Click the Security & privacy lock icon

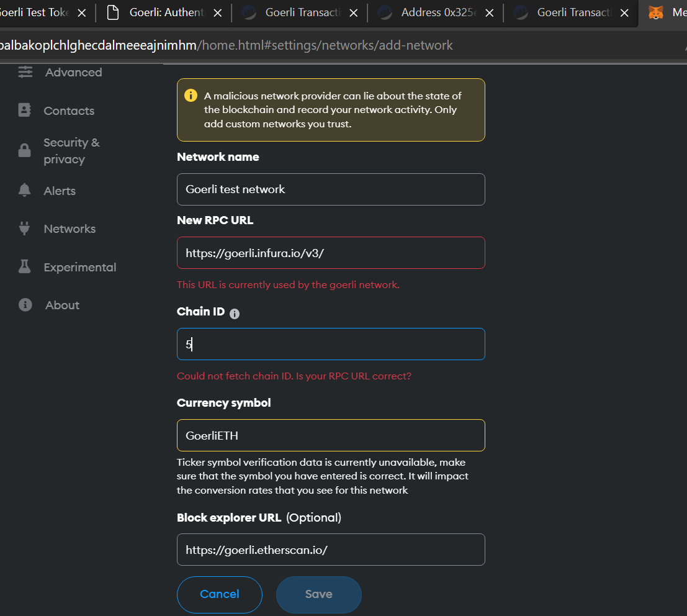click(25, 150)
